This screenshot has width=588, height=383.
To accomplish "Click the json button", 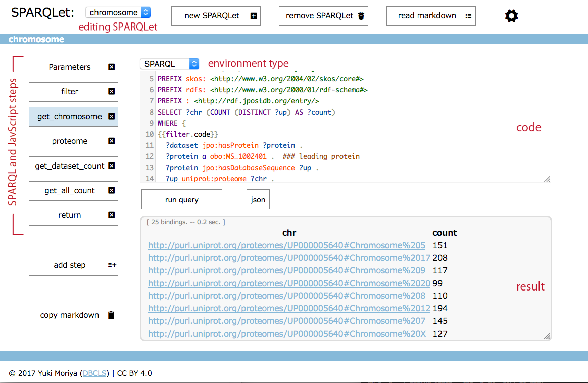I will tap(258, 200).
